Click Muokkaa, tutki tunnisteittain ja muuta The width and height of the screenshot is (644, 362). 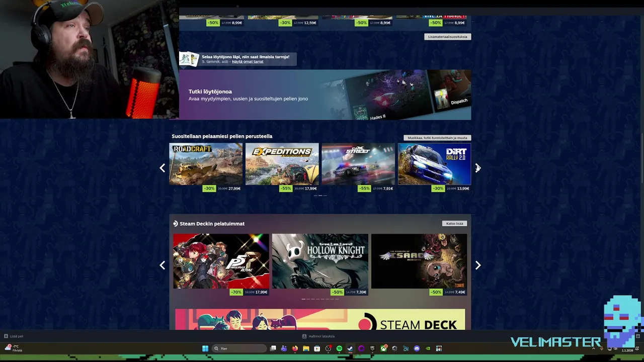pos(437,138)
